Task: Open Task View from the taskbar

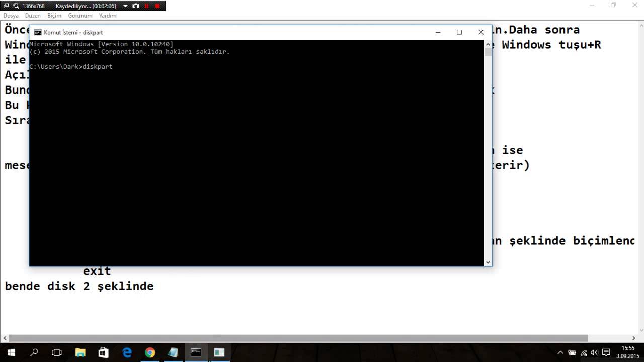Action: tap(57, 352)
